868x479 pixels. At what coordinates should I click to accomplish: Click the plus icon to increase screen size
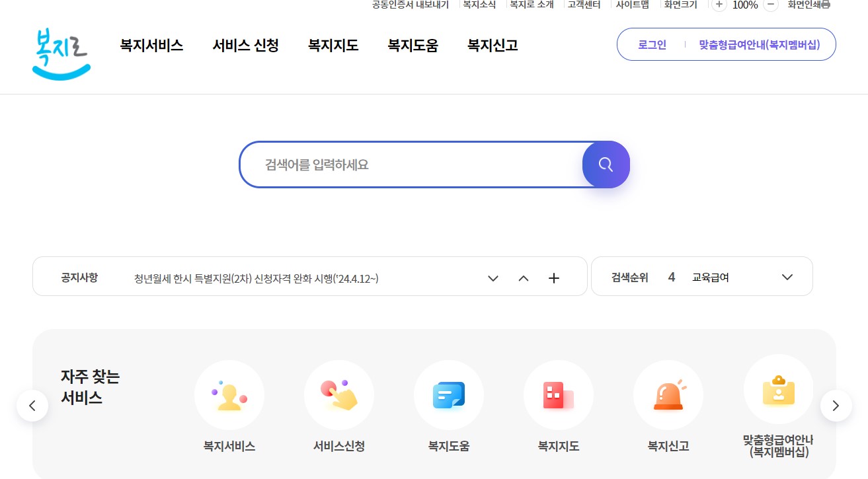click(718, 5)
